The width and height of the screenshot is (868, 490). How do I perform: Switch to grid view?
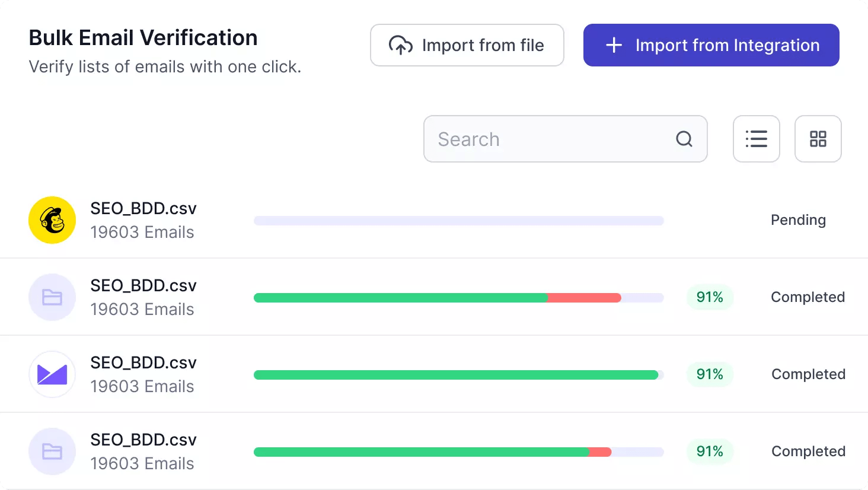[818, 139]
